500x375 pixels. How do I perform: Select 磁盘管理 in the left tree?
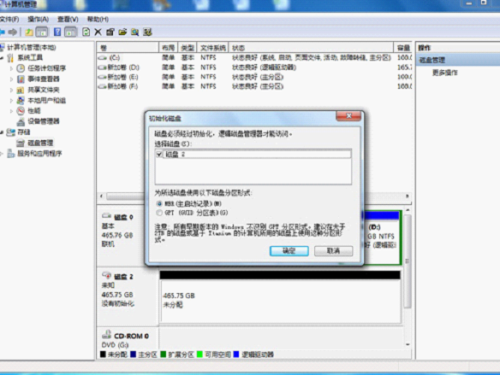pyautogui.click(x=40, y=143)
